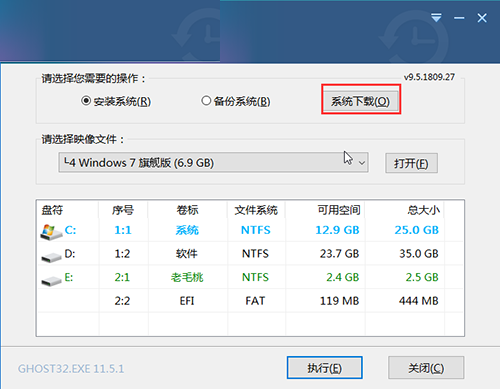
Task: Select the C: Windows system drive icon
Action: tap(51, 231)
